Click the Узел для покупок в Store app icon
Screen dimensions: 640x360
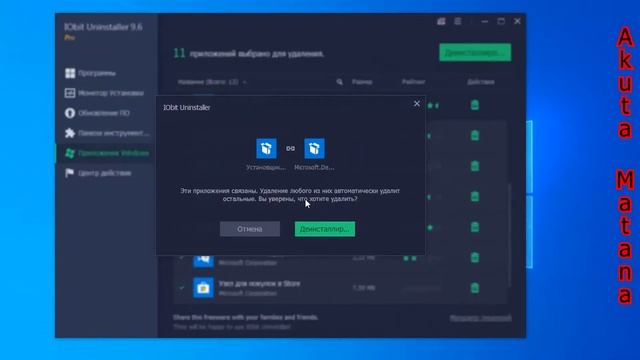click(x=203, y=288)
